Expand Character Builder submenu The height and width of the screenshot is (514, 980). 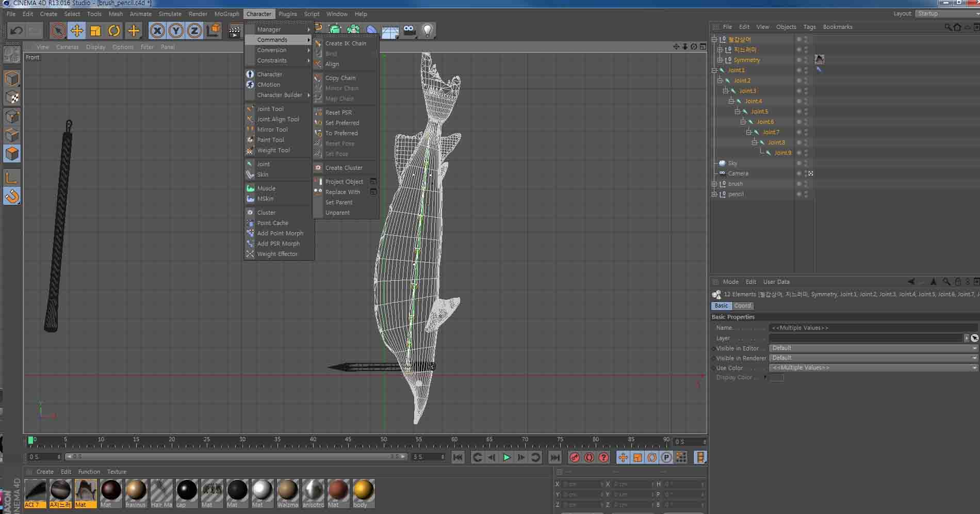(279, 95)
